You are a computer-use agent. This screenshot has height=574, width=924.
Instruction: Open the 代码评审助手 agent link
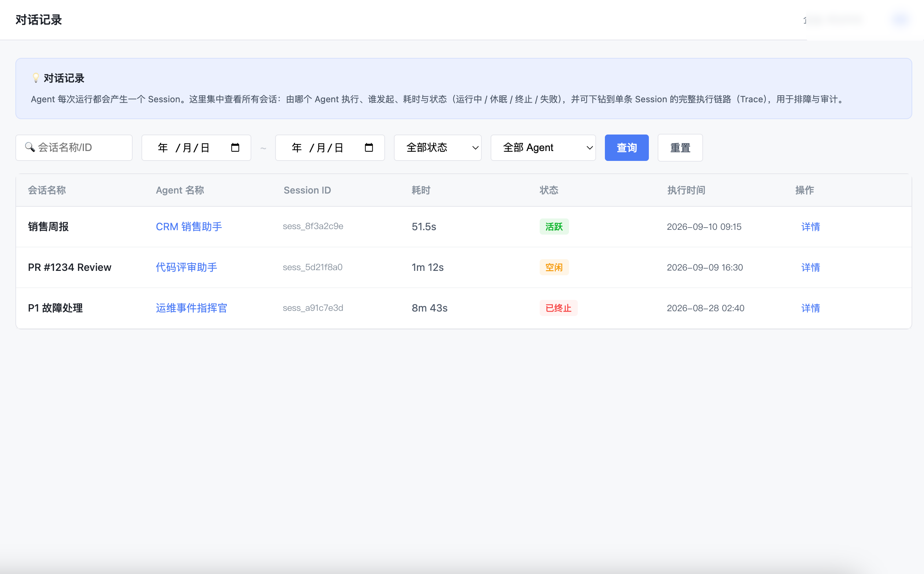pyautogui.click(x=186, y=267)
